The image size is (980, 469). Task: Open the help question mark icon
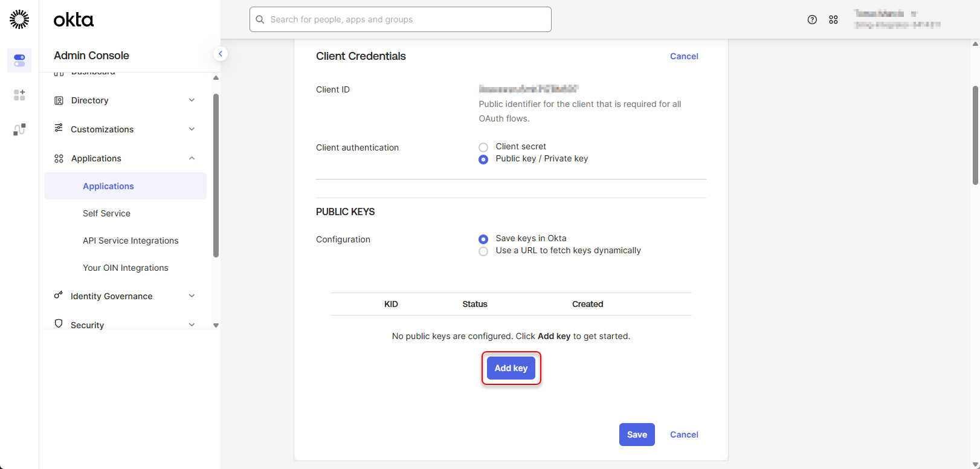[x=812, y=20]
